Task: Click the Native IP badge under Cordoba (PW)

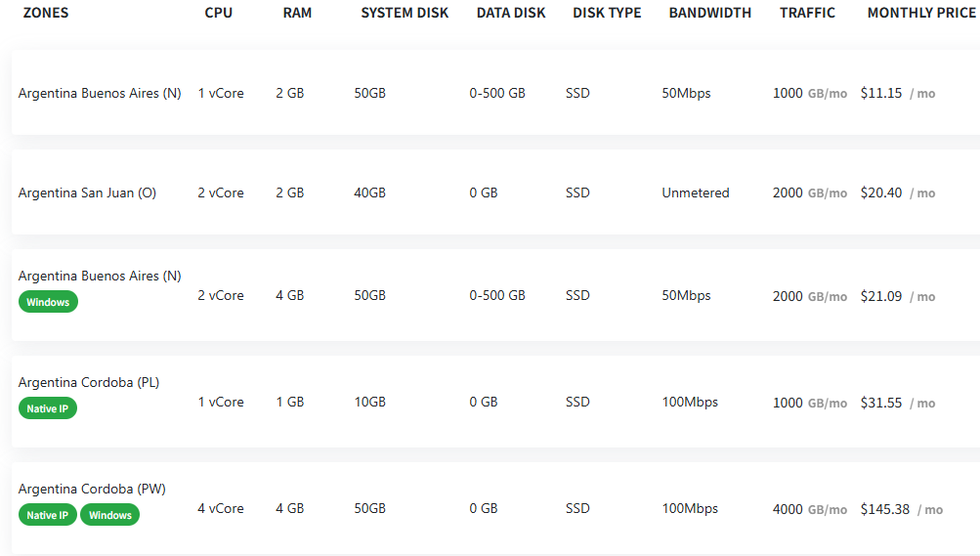Action: (x=48, y=515)
